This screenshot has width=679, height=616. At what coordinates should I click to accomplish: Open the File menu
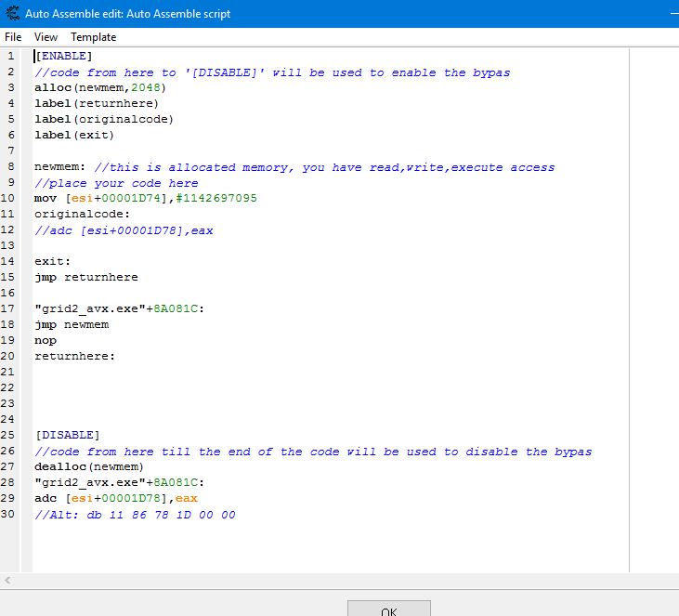[13, 37]
